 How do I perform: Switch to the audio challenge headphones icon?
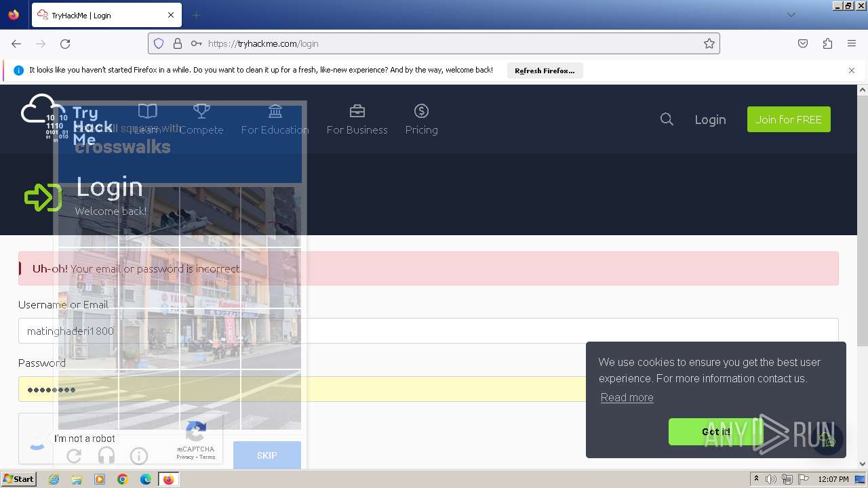tap(106, 455)
